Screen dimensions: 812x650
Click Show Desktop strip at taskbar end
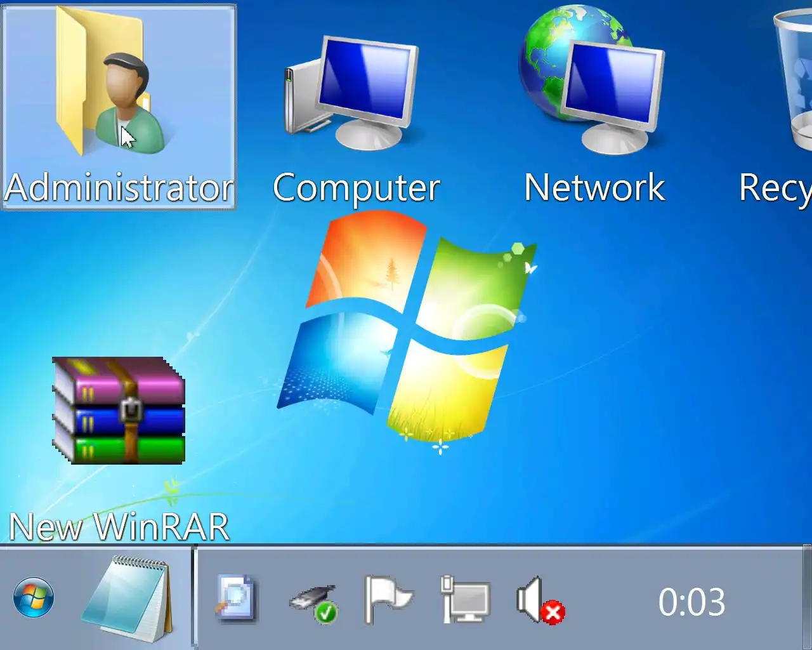(x=807, y=597)
